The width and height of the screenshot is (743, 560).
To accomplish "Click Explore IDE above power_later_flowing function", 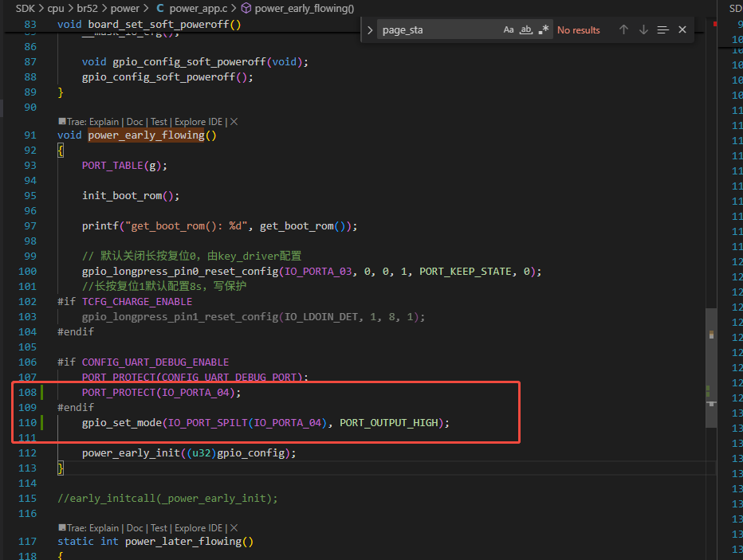I will click(199, 528).
